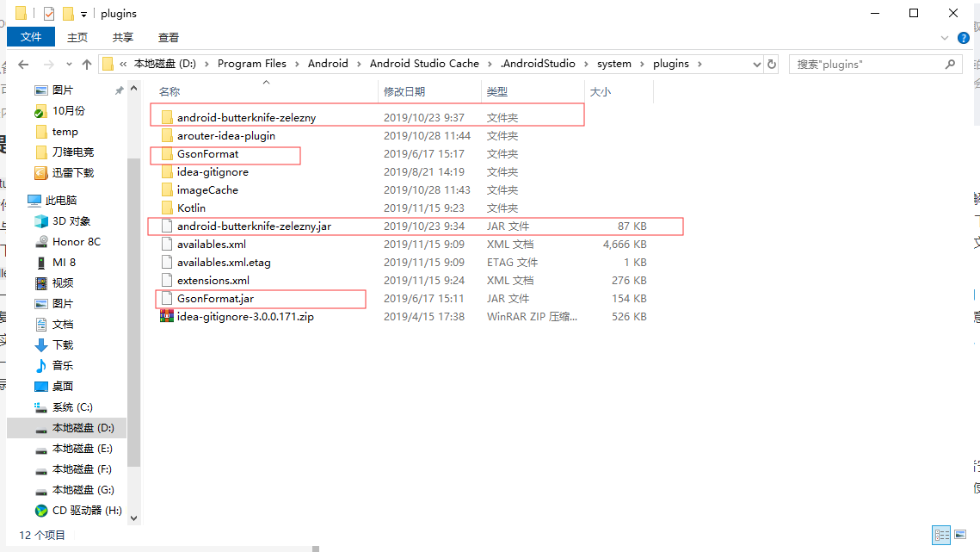
Task: Expand the chevron after Android Studio Cache breadcrumb
Action: [490, 64]
